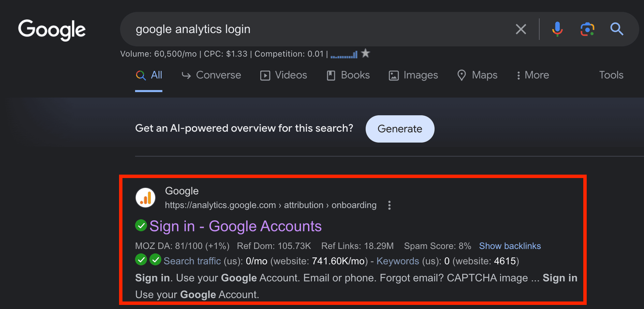Open Google Lens image search icon
The width and height of the screenshot is (644, 309).
point(587,29)
